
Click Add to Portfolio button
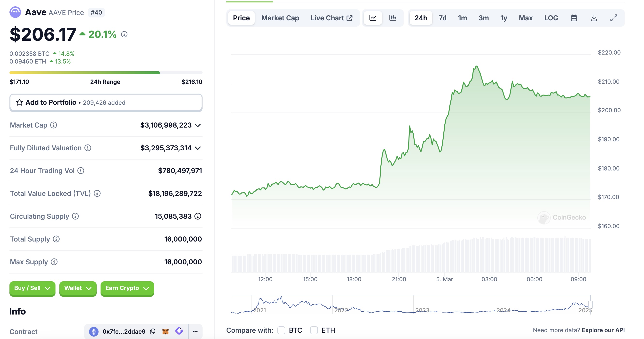click(106, 103)
